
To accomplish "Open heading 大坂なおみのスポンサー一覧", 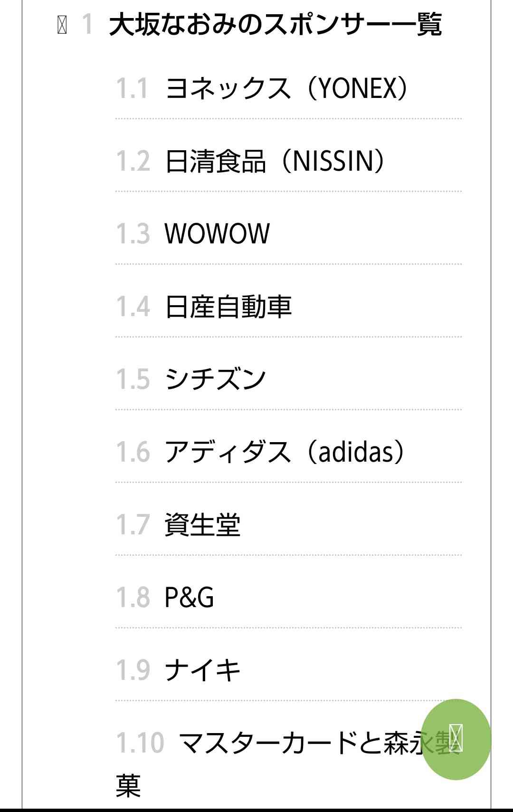I will coord(275,25).
